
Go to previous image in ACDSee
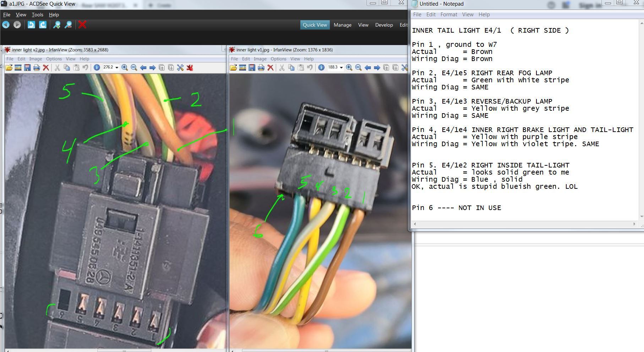click(x=6, y=24)
